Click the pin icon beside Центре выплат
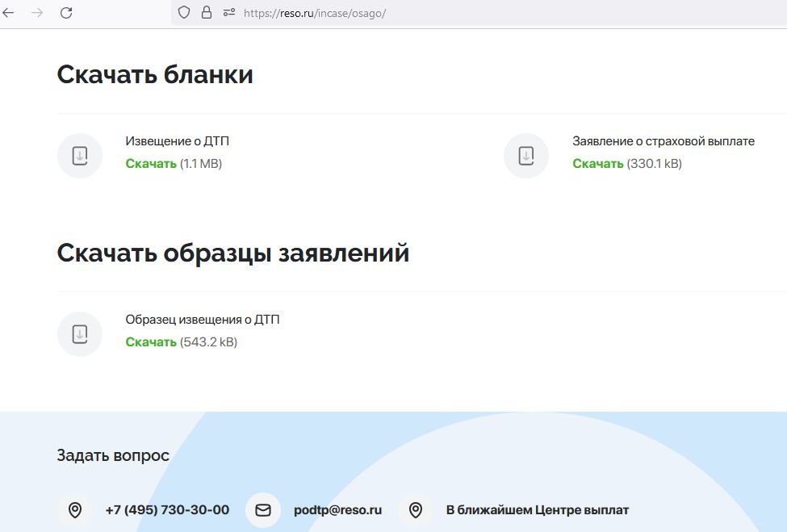The width and height of the screenshot is (787, 532). [416, 510]
